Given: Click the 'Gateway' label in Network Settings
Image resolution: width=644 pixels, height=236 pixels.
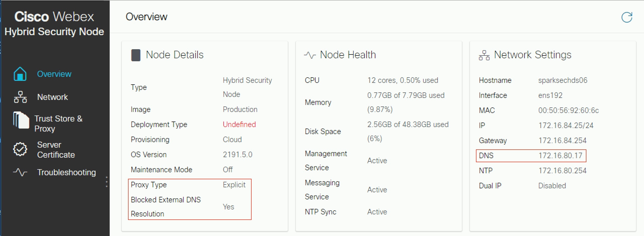Looking at the screenshot, I should (493, 141).
